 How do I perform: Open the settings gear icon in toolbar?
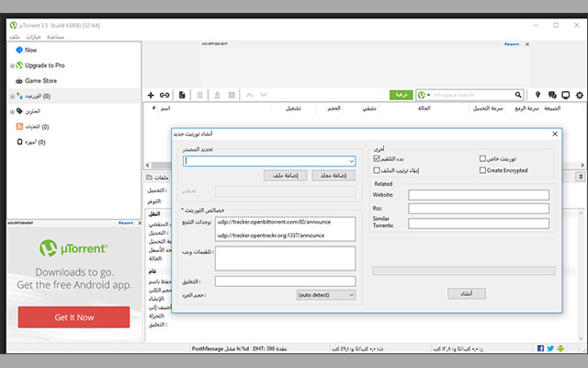tap(579, 95)
